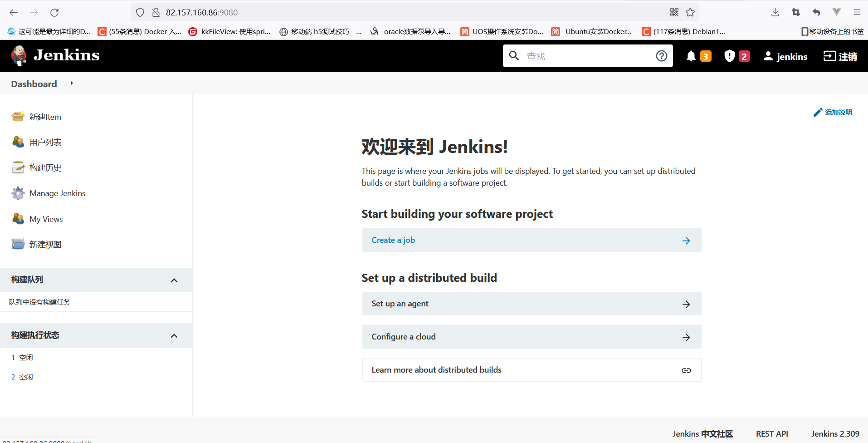Screen dimensions: 868x443
Task: Open the search help question mark icon
Action: 662,56
